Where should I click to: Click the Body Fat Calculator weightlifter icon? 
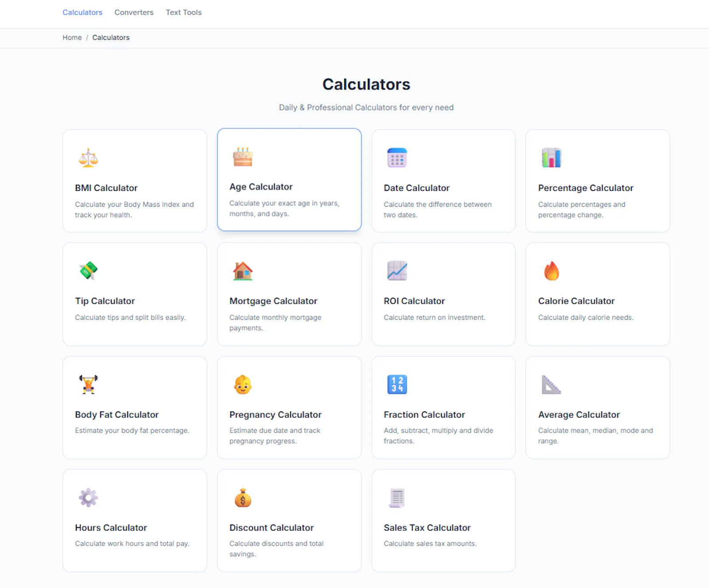(88, 384)
